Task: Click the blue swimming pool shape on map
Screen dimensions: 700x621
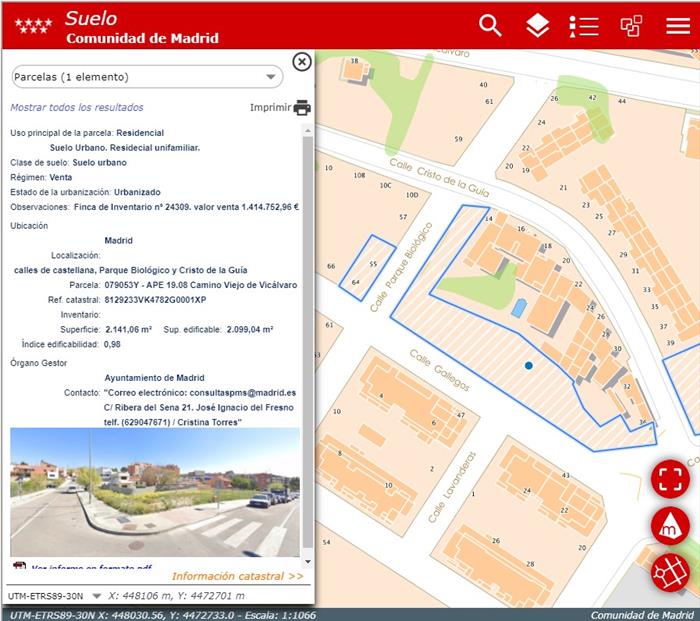Action: 518,308
